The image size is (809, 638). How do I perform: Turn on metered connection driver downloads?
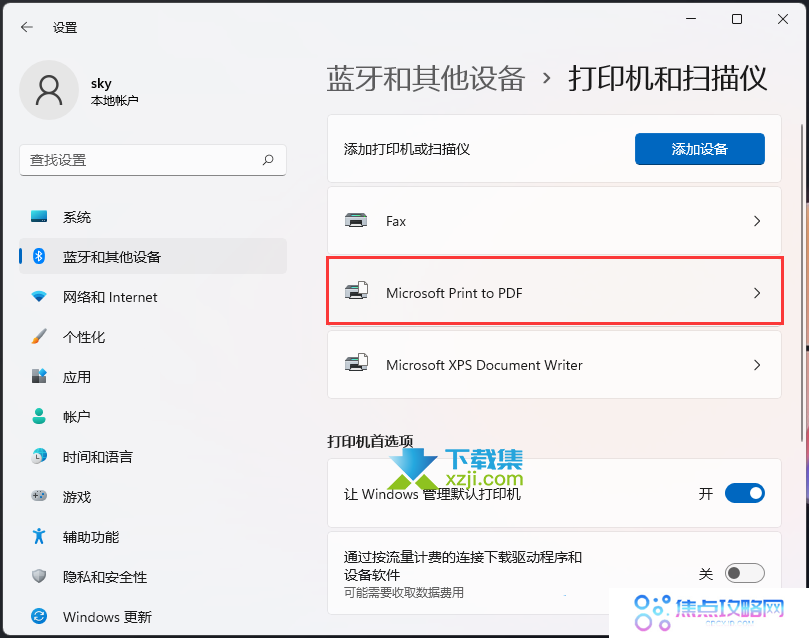click(x=744, y=573)
